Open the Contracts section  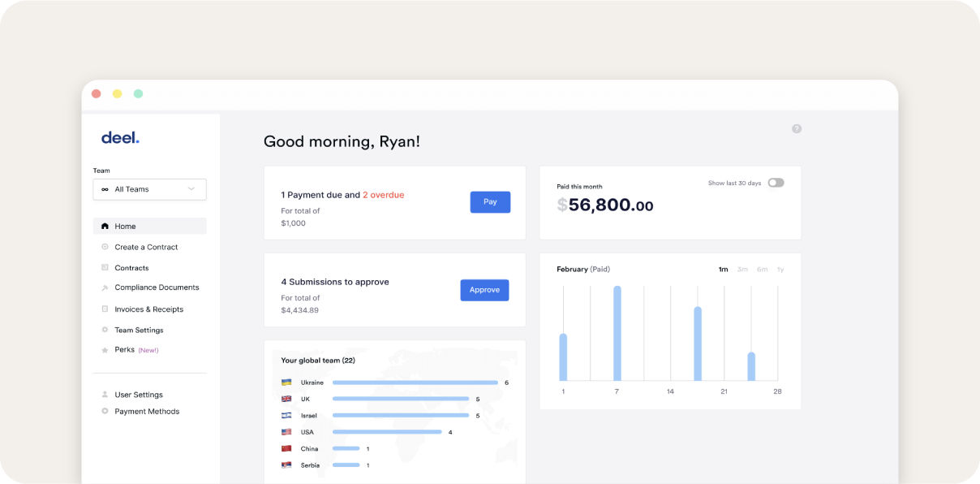coord(131,267)
